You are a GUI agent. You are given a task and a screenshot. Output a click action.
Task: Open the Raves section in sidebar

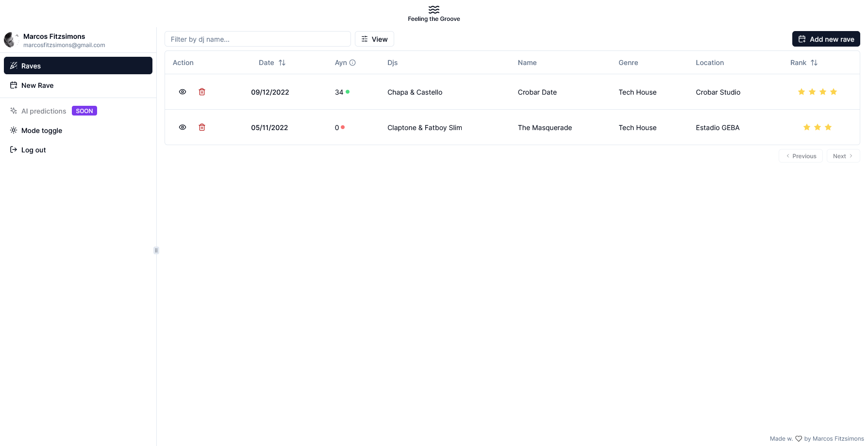click(x=78, y=66)
